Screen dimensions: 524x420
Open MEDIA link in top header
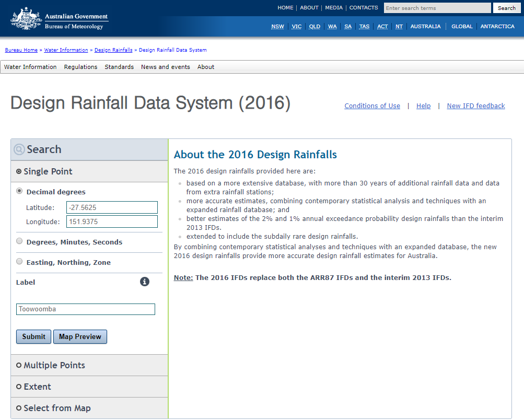tap(334, 8)
